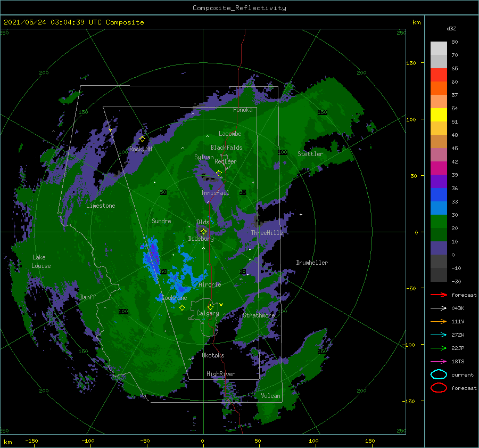This screenshot has height=448, width=479.
Task: Click the cyan current ellipse icon
Action: pos(439,374)
